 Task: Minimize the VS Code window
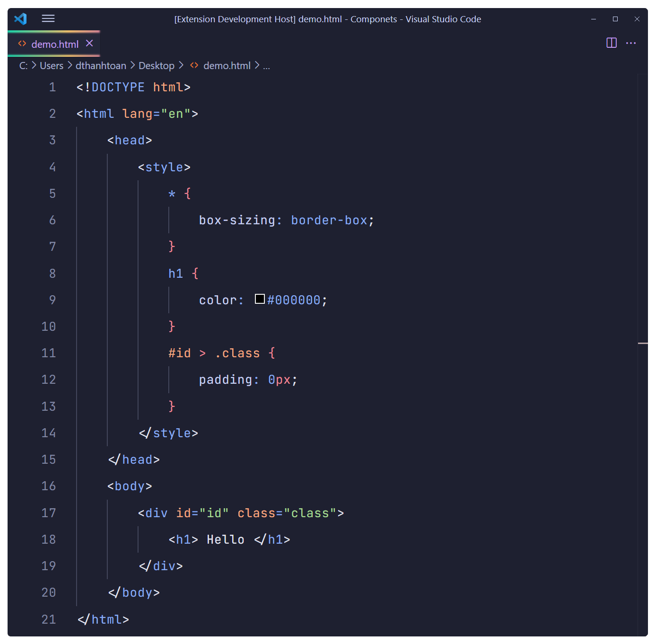point(594,19)
